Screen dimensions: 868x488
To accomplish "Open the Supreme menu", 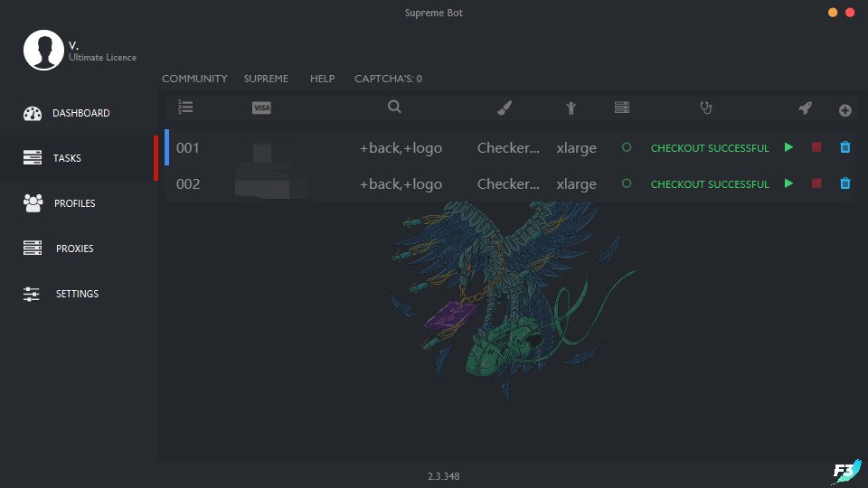I will pyautogui.click(x=266, y=79).
